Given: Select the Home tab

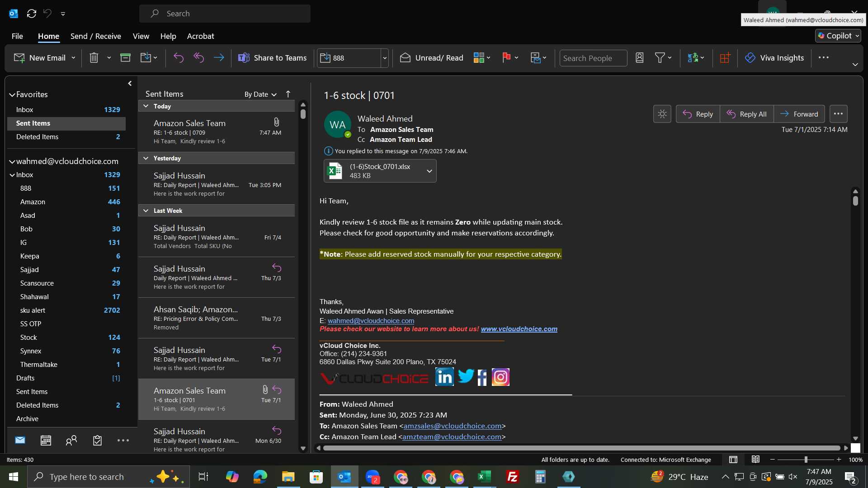Looking at the screenshot, I should point(48,36).
